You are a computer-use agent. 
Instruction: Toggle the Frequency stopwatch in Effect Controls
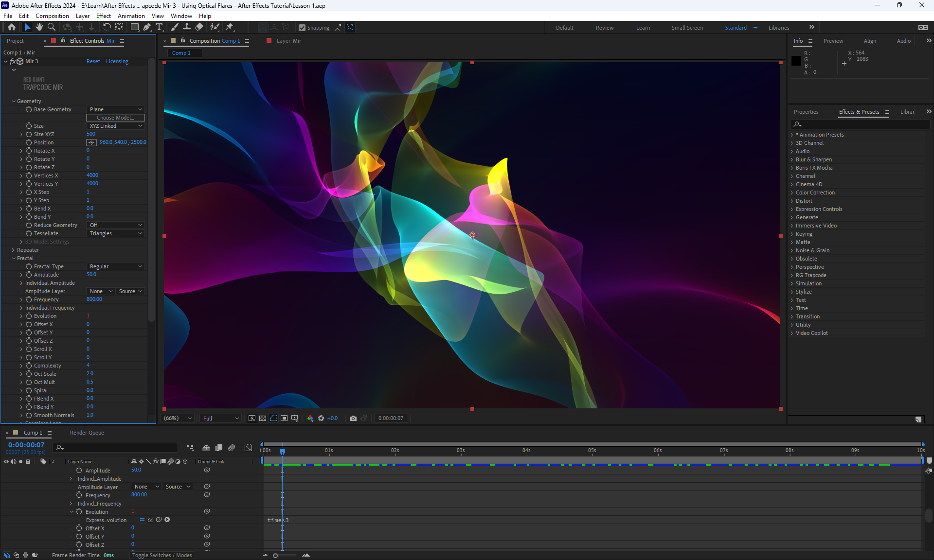pyautogui.click(x=29, y=299)
